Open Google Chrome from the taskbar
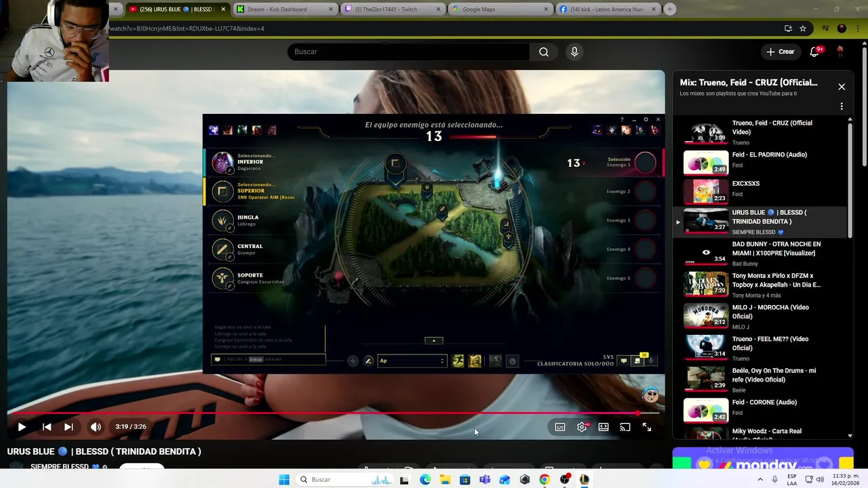This screenshot has height=488, width=868. coord(545,480)
